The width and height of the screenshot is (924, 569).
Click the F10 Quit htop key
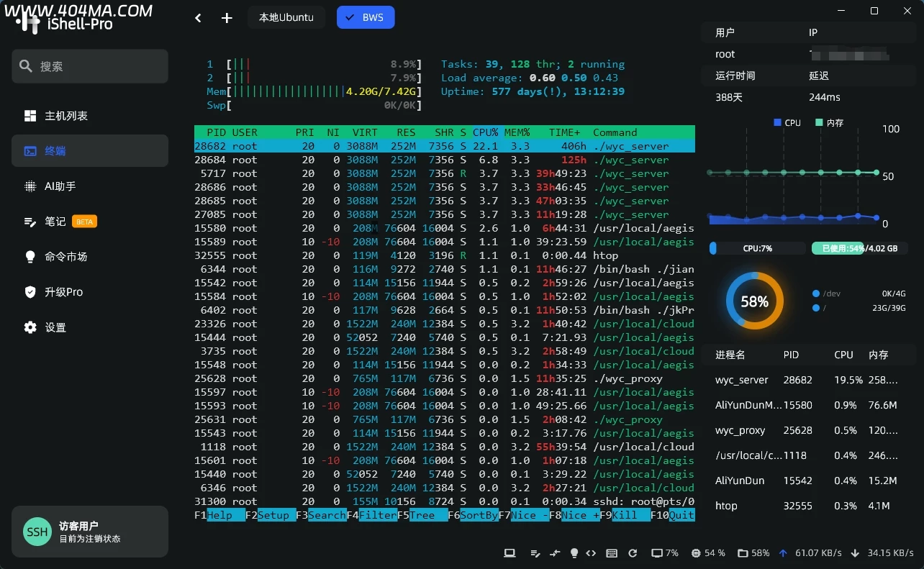point(673,515)
